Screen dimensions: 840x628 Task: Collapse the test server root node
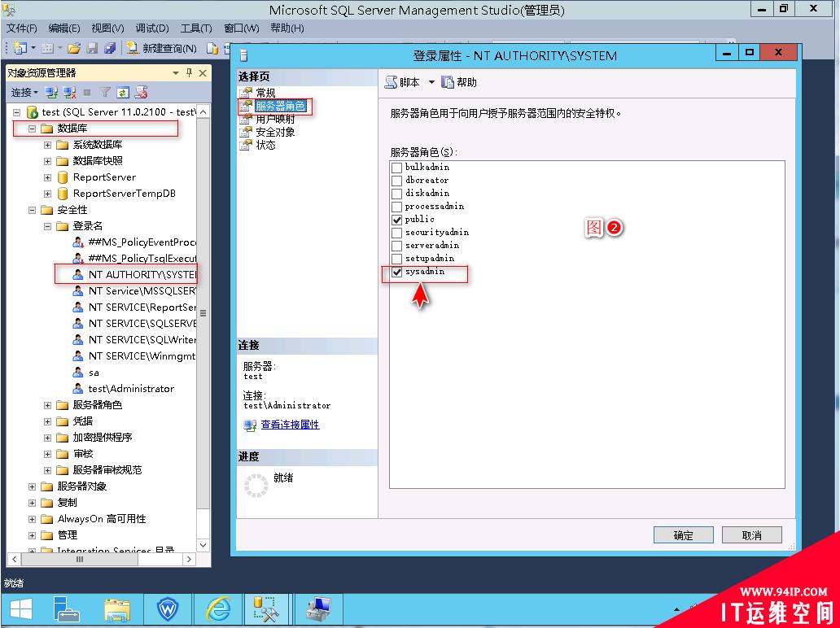pos(16,112)
